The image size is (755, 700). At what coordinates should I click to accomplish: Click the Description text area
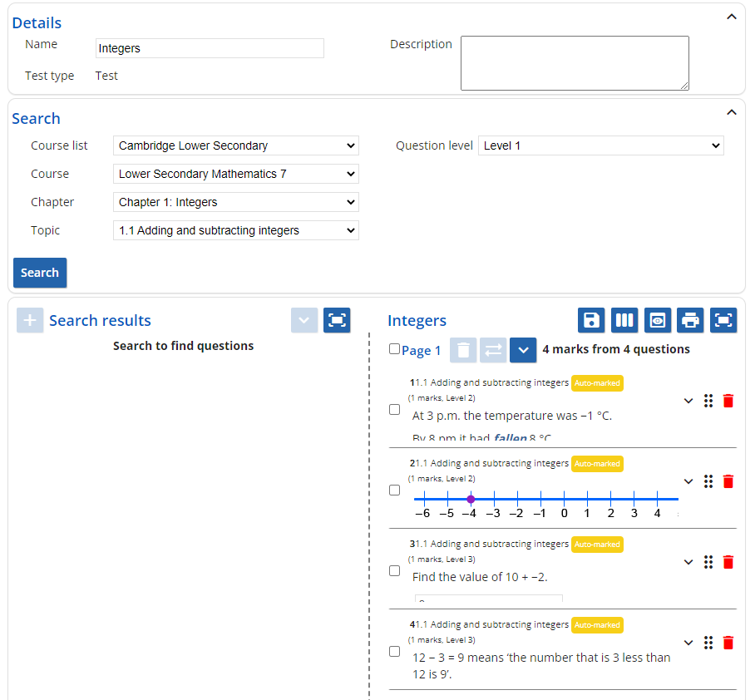click(575, 63)
